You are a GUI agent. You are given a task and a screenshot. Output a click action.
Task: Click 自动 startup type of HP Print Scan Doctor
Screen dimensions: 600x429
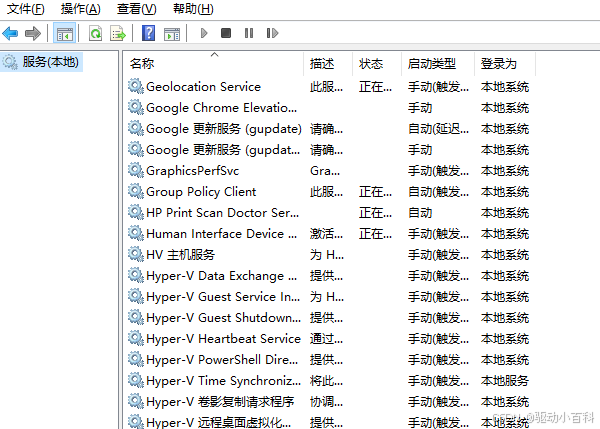point(420,213)
